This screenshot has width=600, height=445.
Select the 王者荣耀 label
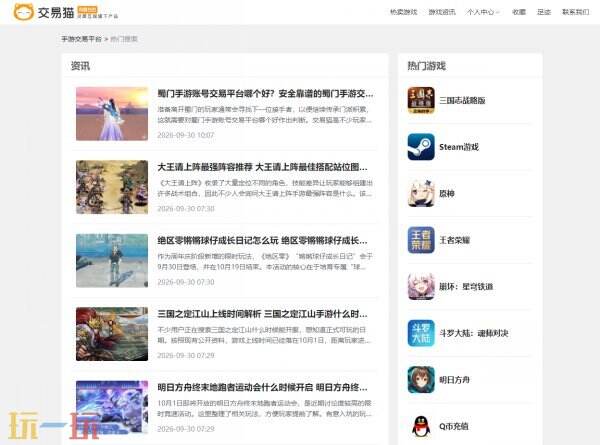(454, 240)
